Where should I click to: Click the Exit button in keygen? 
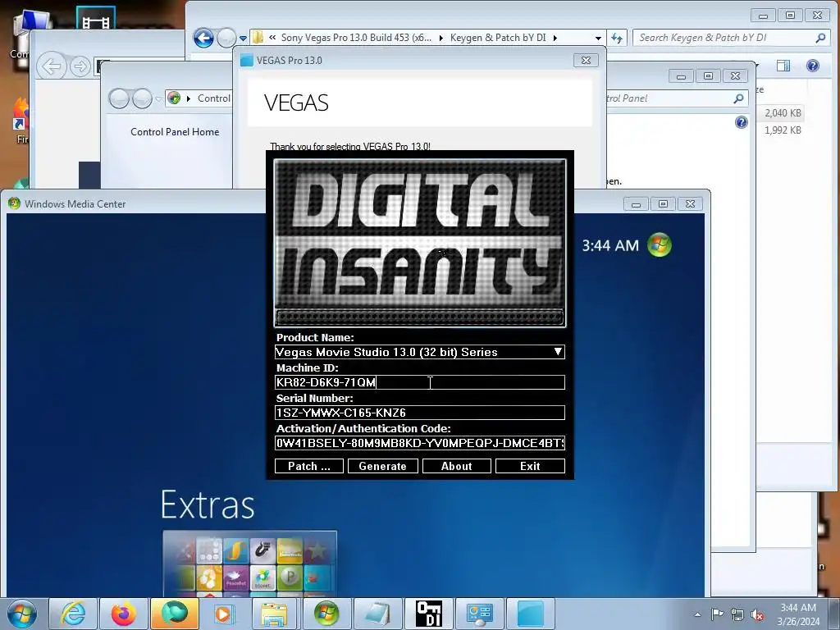click(x=530, y=466)
